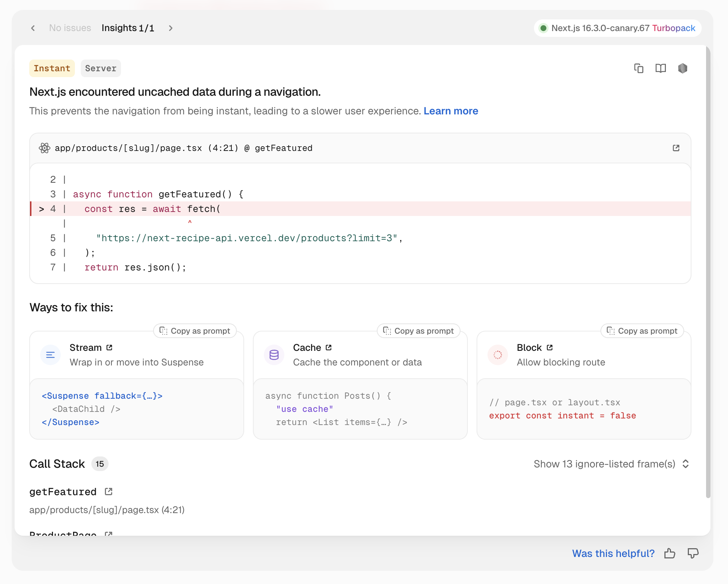Click the Server badge
The height and width of the screenshot is (584, 728).
tap(101, 68)
